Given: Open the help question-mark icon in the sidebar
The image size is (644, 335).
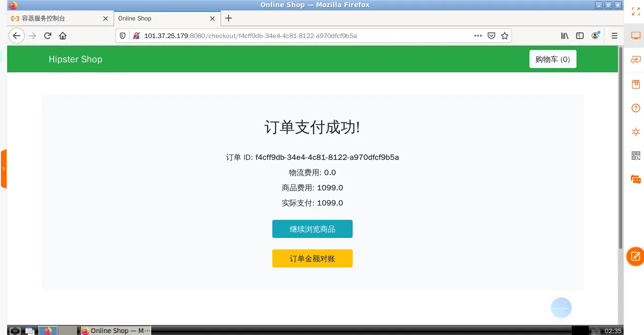Looking at the screenshot, I should 635,108.
